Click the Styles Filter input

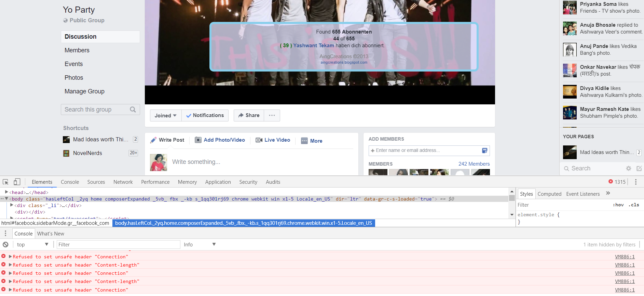point(564,205)
